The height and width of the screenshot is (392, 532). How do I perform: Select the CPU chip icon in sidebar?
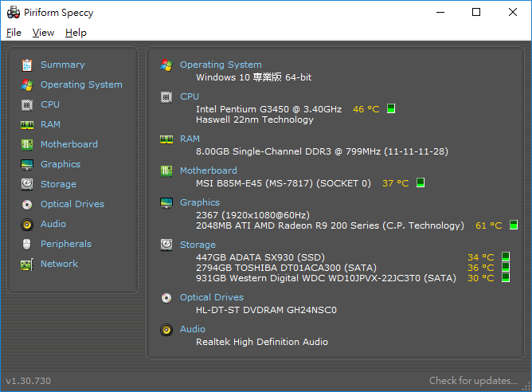point(27,105)
